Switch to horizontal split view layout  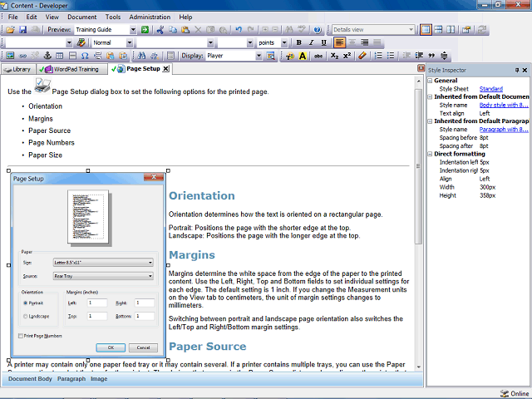(x=438, y=30)
